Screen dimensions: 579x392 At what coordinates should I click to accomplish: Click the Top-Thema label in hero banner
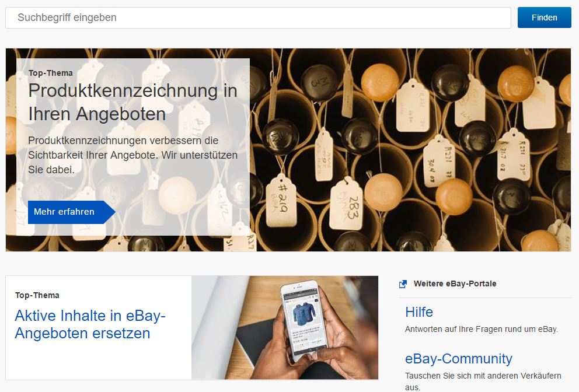click(51, 73)
